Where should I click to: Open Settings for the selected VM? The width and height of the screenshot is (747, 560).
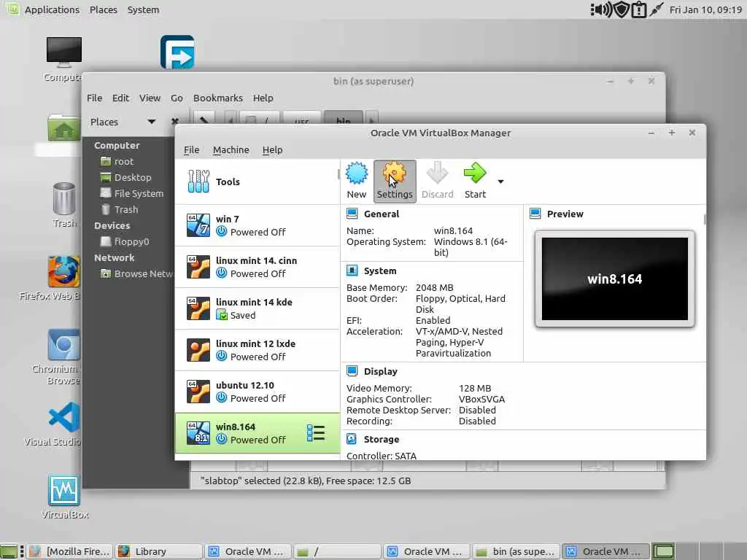click(395, 181)
